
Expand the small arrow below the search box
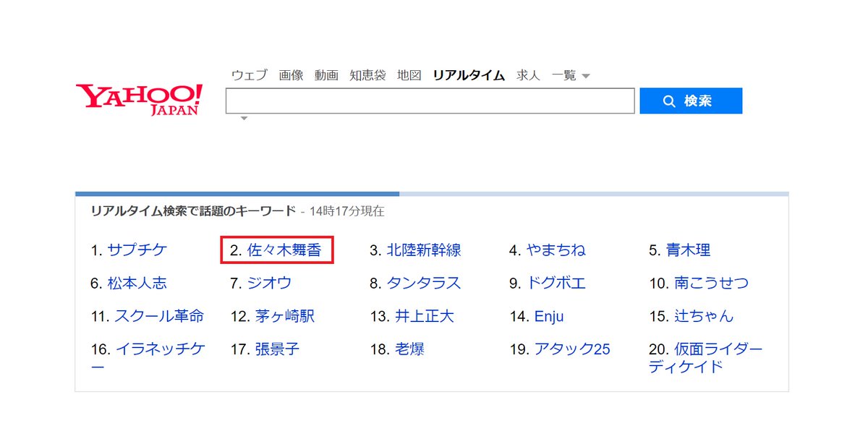(244, 119)
